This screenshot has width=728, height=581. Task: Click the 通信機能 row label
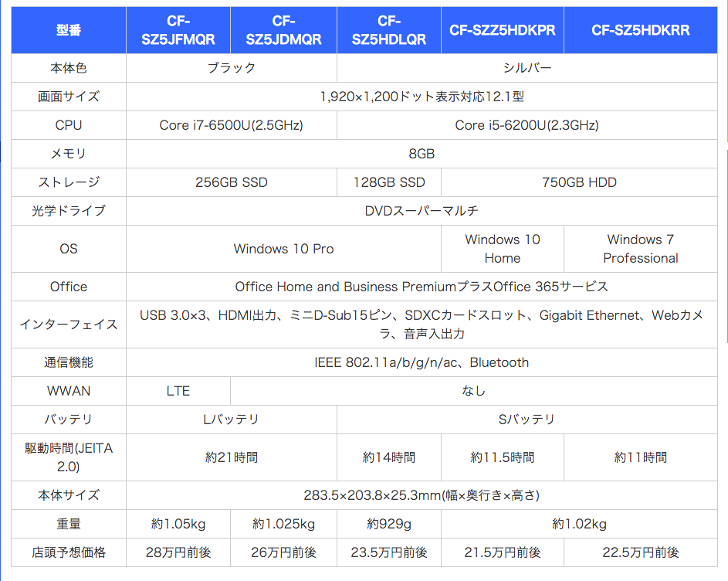[69, 362]
